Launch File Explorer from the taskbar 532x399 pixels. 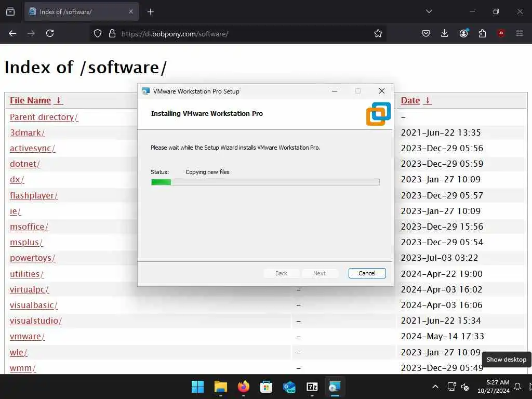[x=220, y=387]
